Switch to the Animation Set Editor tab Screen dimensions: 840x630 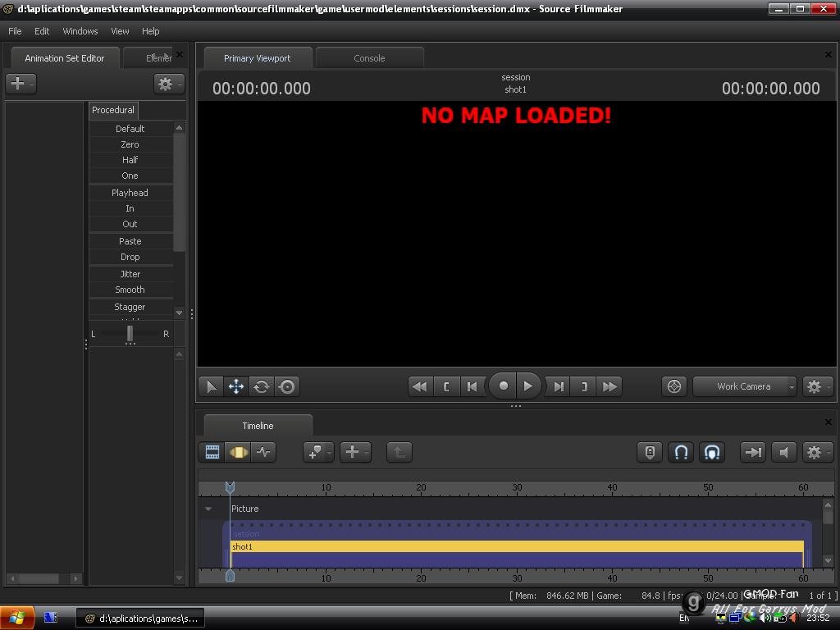(x=65, y=58)
